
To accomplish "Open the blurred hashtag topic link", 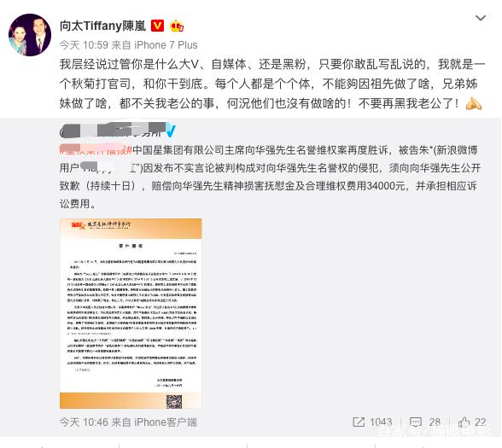I will (x=96, y=150).
